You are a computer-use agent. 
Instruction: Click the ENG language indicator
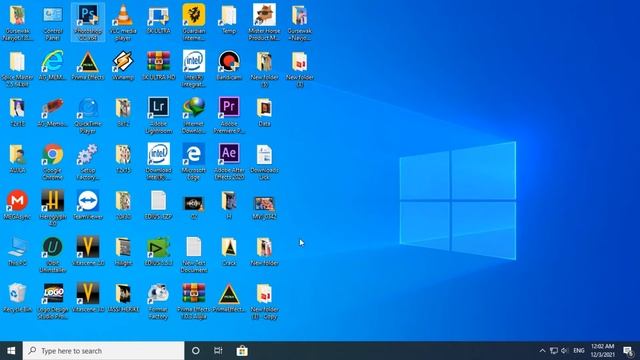point(579,351)
